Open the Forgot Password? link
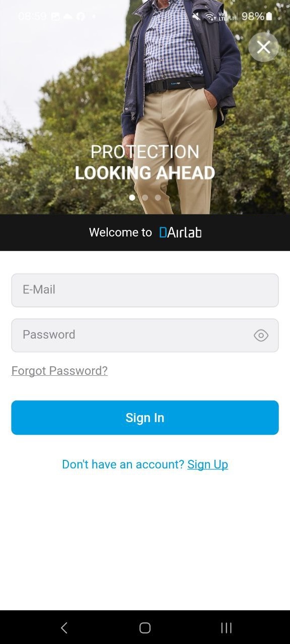This screenshot has width=290, height=644. click(x=59, y=371)
